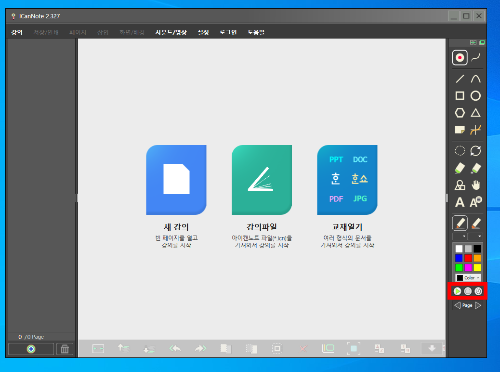Click the redo double-arrow icon
Screen dimensions: 500x372
(x=200, y=349)
